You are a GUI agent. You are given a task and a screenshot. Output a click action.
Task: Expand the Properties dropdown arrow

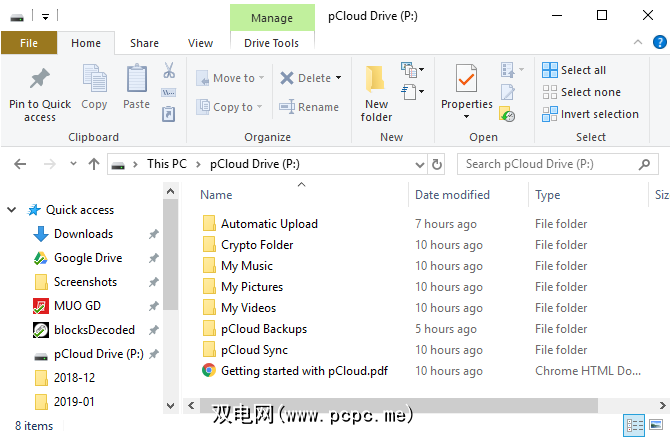[x=467, y=116]
